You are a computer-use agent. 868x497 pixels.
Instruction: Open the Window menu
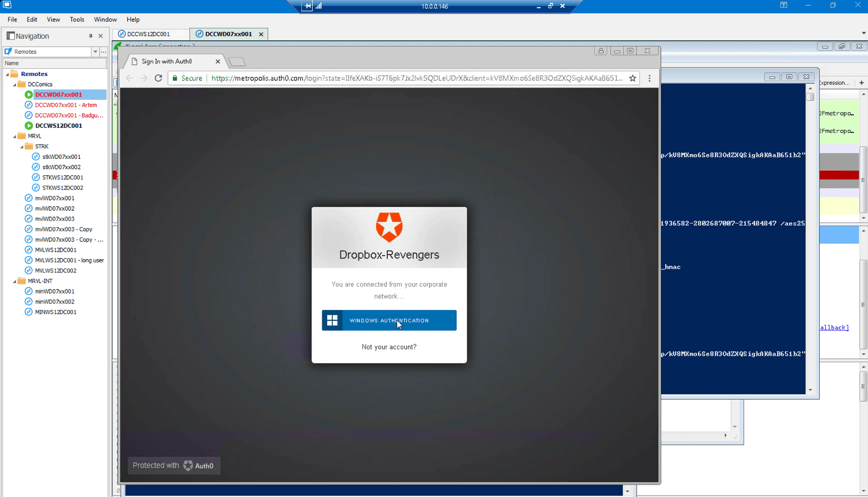point(105,20)
